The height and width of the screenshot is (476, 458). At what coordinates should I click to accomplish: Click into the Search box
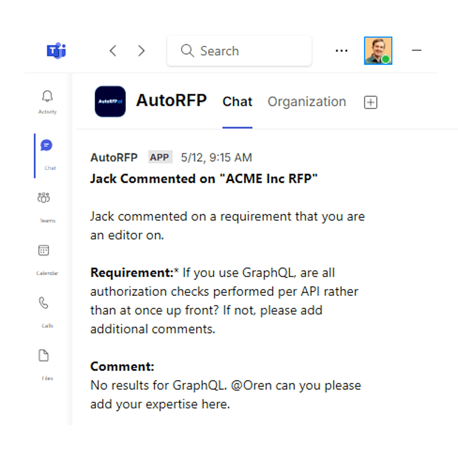coord(239,51)
